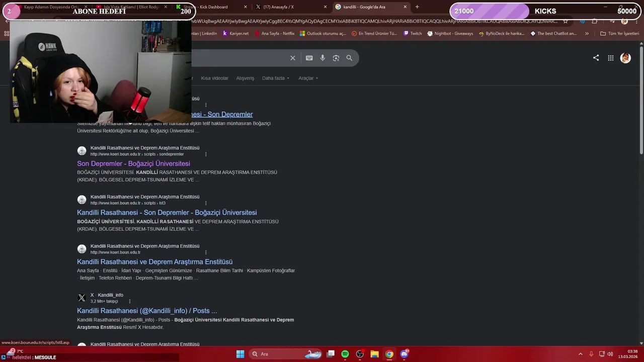Click the ABONE HEDEFİ progress bar
The width and height of the screenshot is (644, 362).
point(99,11)
